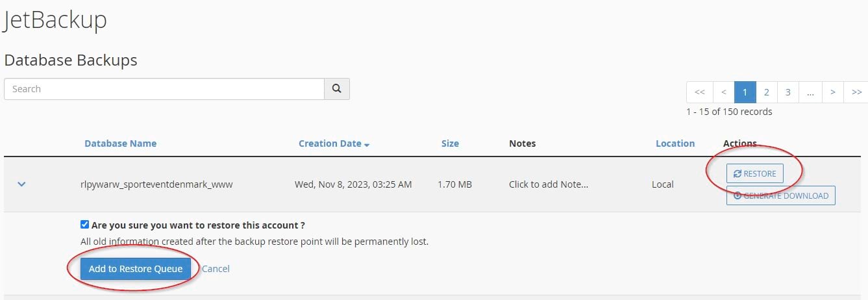Viewport: 868px width, 300px height.
Task: Type in the Search field
Action: pyautogui.click(x=164, y=89)
